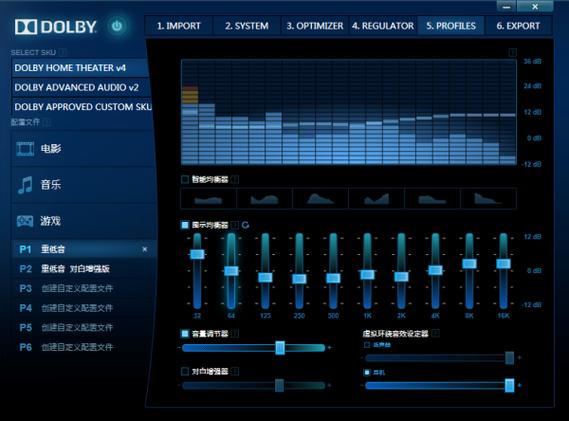Go to the 6. EXPORT tab
This screenshot has height=421, width=569.
coord(518,26)
